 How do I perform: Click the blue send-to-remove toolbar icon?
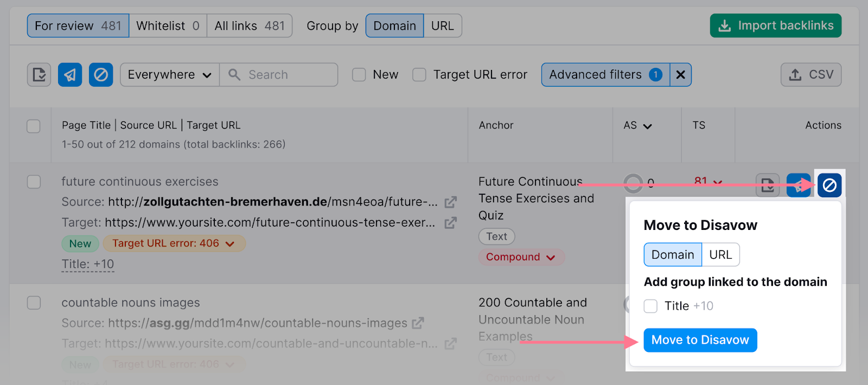(70, 75)
